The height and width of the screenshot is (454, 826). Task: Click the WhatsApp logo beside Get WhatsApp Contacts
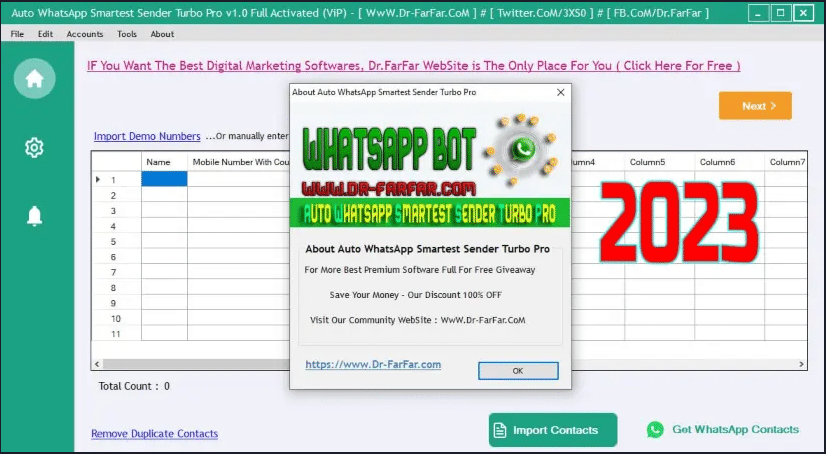pos(655,430)
